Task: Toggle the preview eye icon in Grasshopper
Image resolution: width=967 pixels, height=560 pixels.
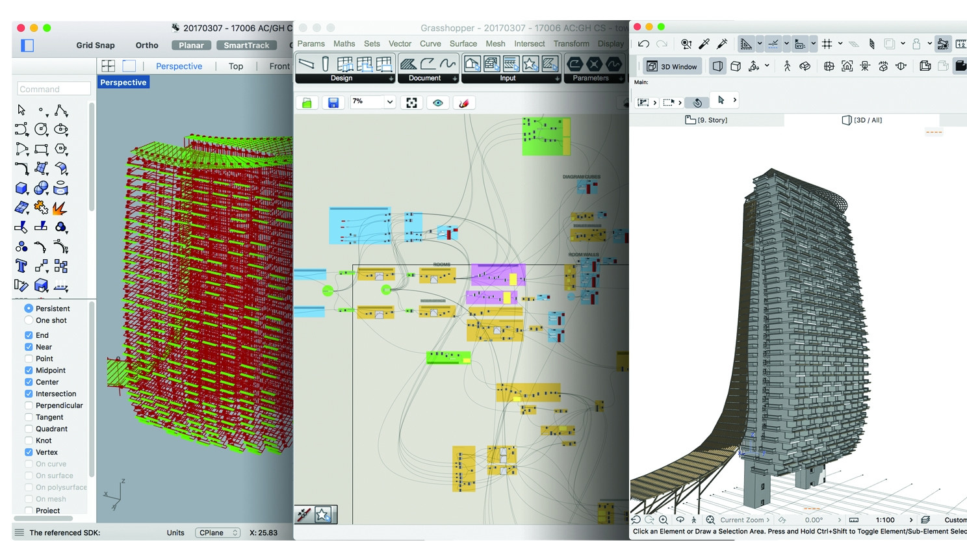Action: [438, 103]
